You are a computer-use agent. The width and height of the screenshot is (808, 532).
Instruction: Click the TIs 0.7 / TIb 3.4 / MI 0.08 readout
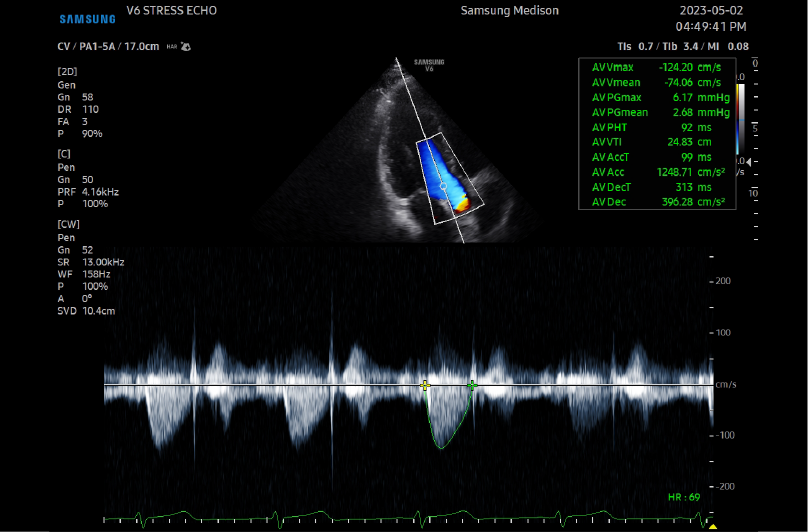683,46
